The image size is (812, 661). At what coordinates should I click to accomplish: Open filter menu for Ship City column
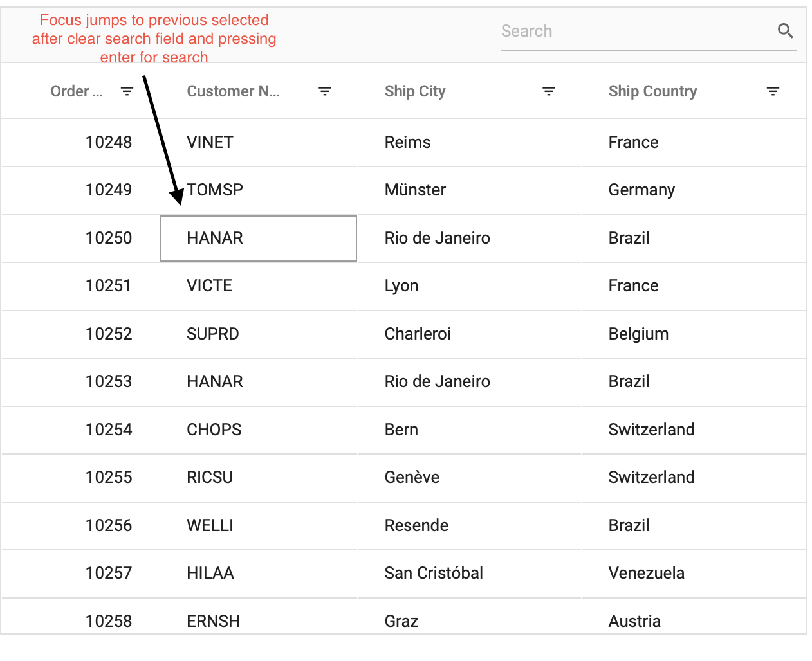point(549,91)
